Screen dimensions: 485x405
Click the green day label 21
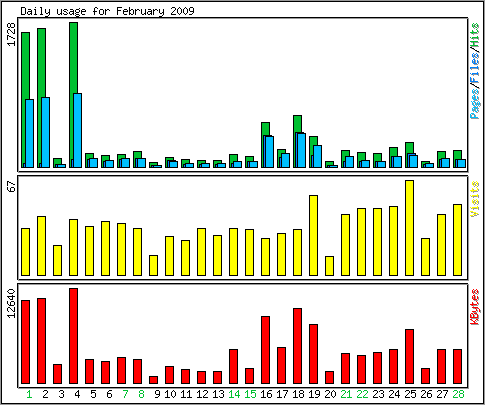346,394
